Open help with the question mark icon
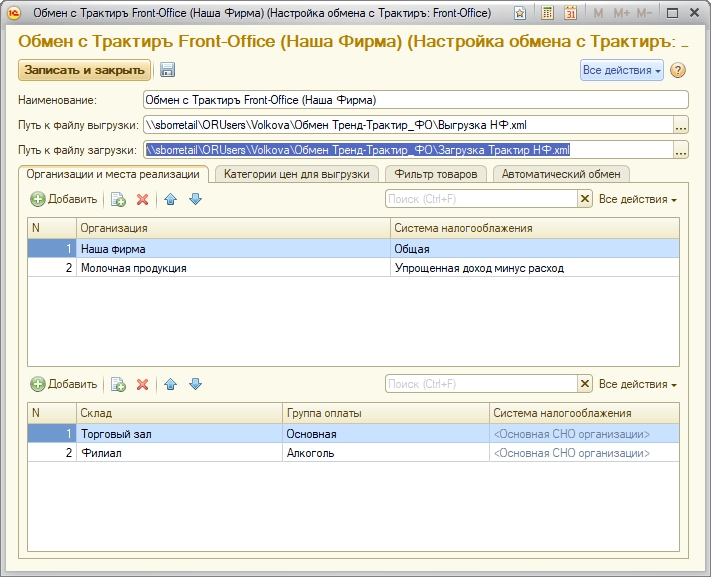This screenshot has width=711, height=578. tap(678, 70)
